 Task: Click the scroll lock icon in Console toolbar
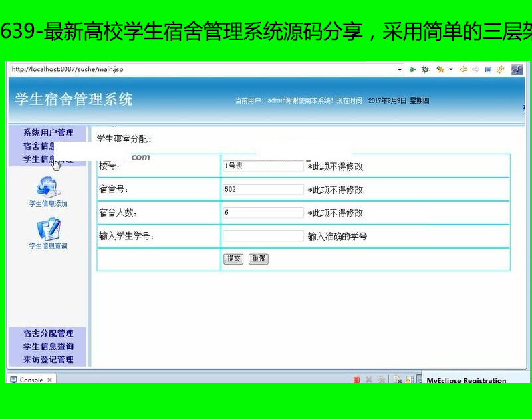point(410,380)
